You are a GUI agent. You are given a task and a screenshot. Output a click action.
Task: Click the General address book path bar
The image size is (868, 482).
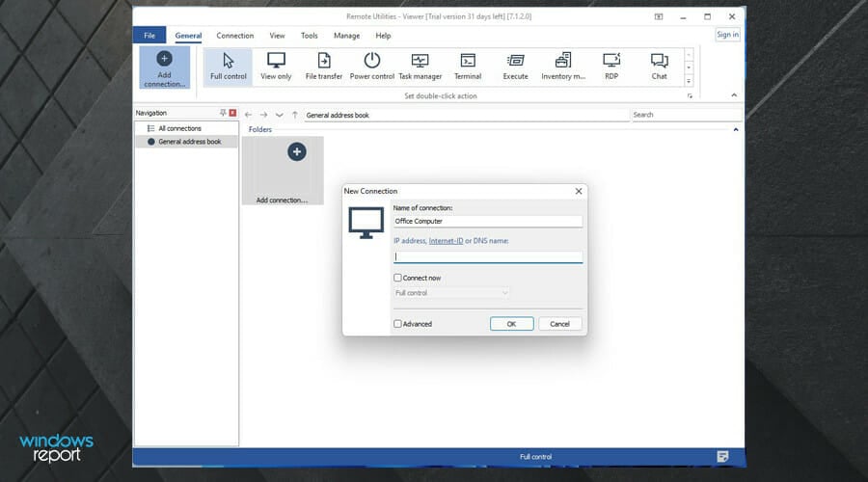tap(466, 115)
